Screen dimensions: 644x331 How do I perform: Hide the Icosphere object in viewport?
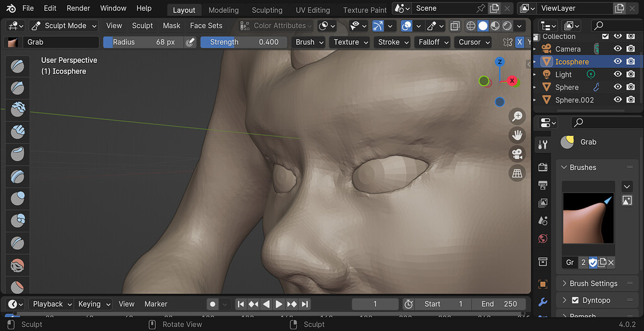(x=618, y=62)
